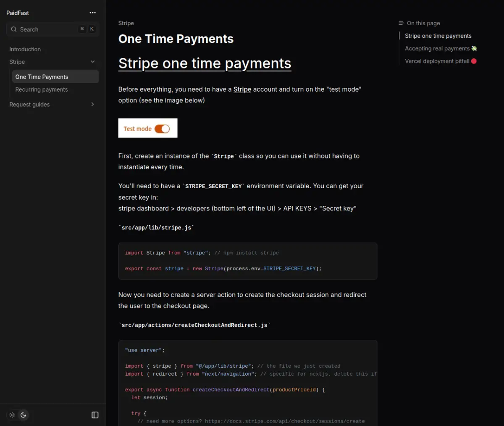Click the money emoji beside Accepting real payments

(474, 48)
